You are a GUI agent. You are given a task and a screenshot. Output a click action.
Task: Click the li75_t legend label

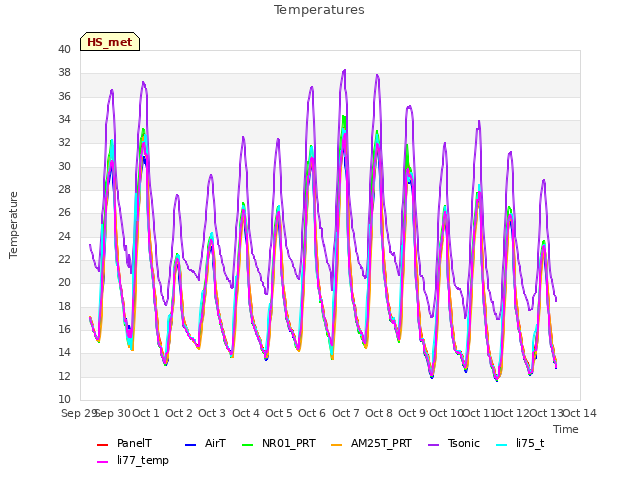click(x=530, y=443)
